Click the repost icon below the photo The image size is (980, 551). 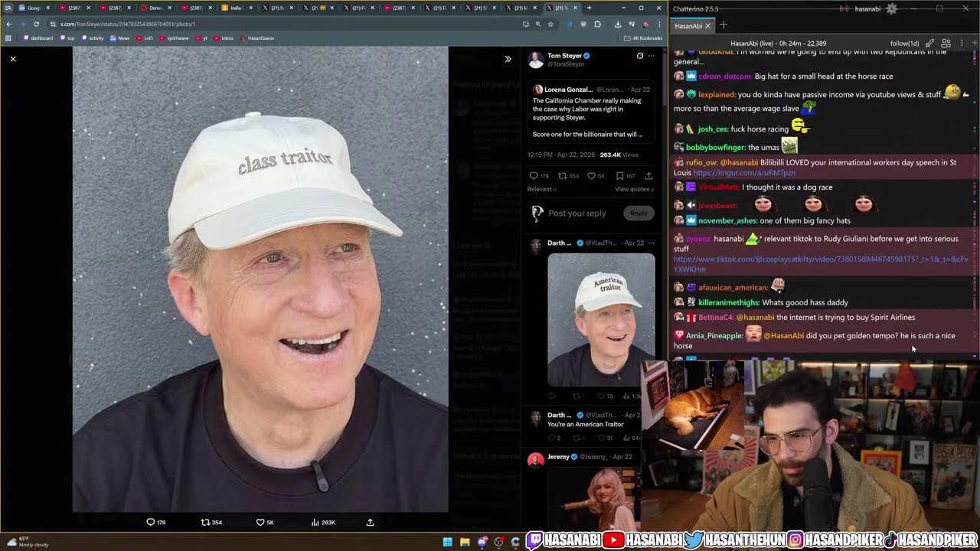tap(205, 522)
